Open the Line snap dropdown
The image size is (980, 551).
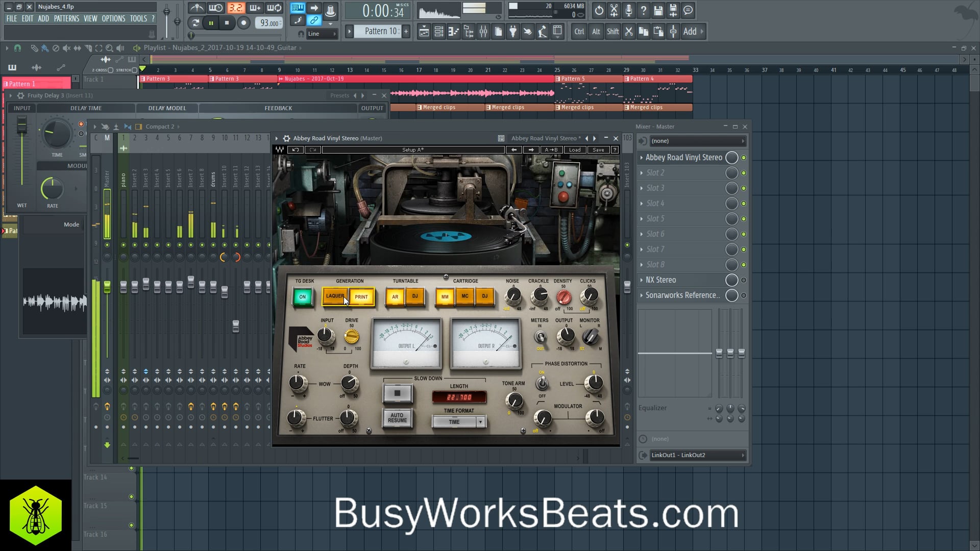[322, 34]
